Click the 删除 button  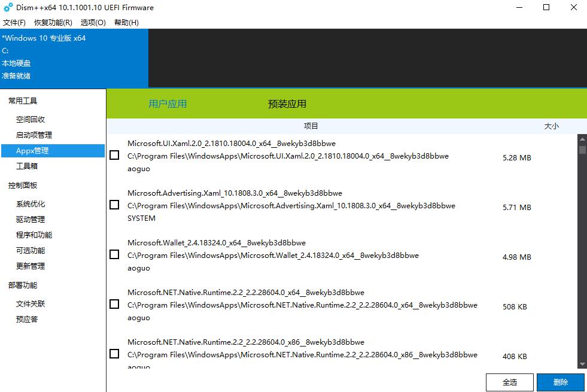[561, 382]
